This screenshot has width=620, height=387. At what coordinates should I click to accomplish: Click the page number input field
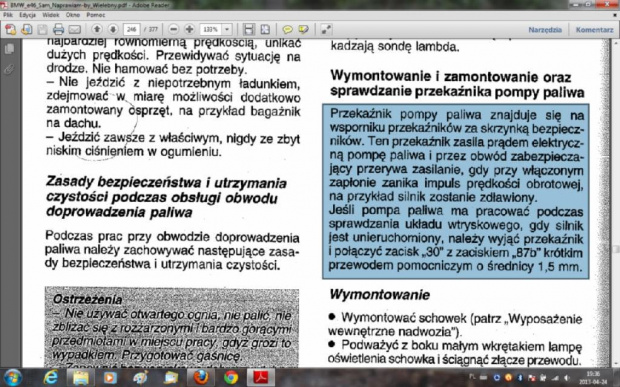132,30
